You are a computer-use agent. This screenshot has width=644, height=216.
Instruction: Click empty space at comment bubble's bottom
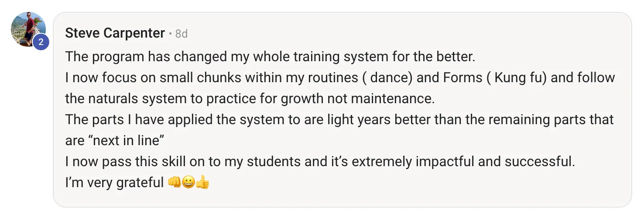342,199
